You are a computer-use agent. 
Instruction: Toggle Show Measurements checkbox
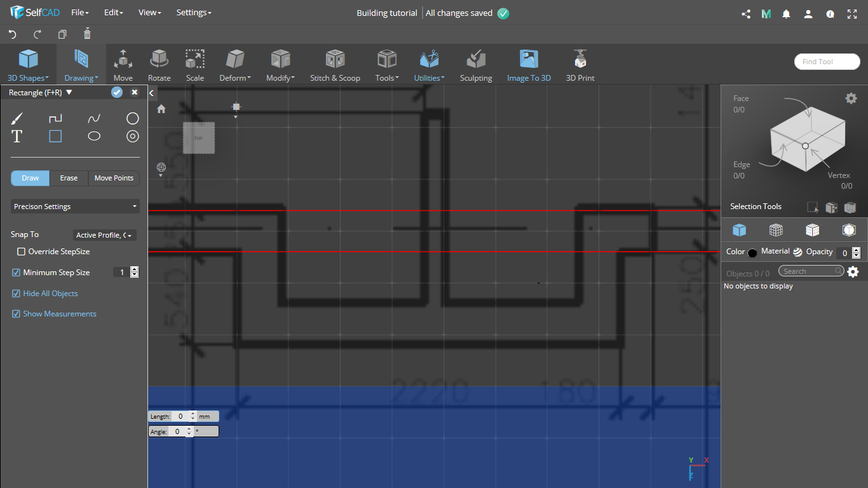(17, 314)
